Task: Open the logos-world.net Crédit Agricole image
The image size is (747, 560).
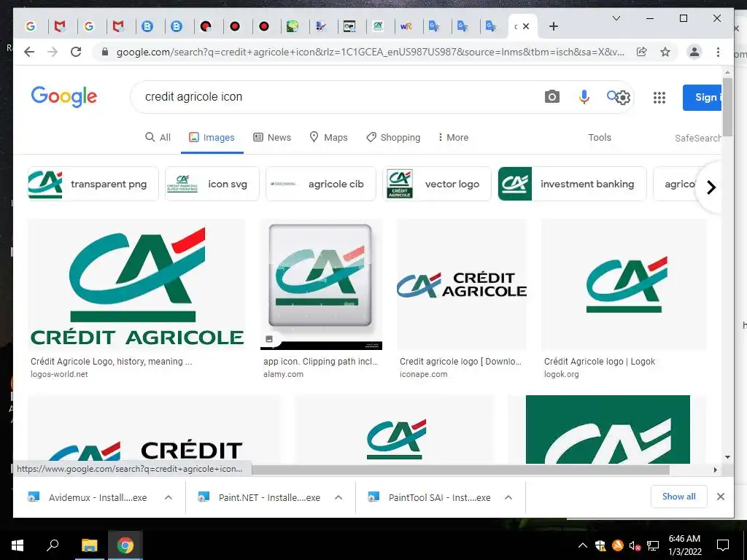Action: click(x=136, y=284)
